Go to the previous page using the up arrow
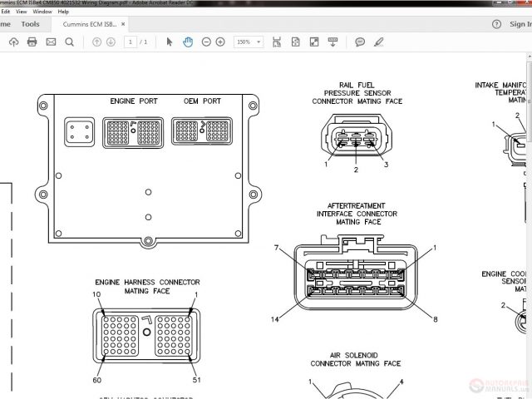 97,42
